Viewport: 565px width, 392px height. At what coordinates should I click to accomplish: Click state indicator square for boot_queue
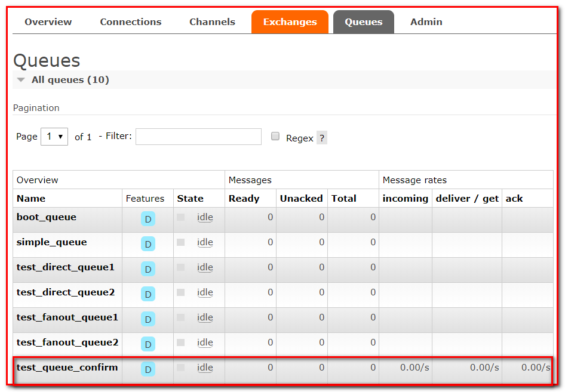tap(181, 217)
